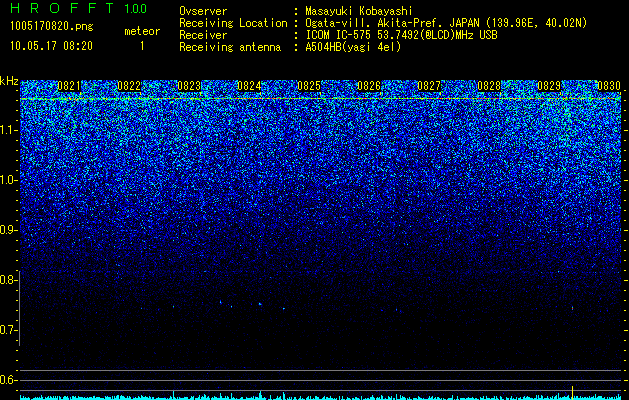Click the 0.7 kHz axis label
The width and height of the screenshot is (629, 400).
coord(8,330)
